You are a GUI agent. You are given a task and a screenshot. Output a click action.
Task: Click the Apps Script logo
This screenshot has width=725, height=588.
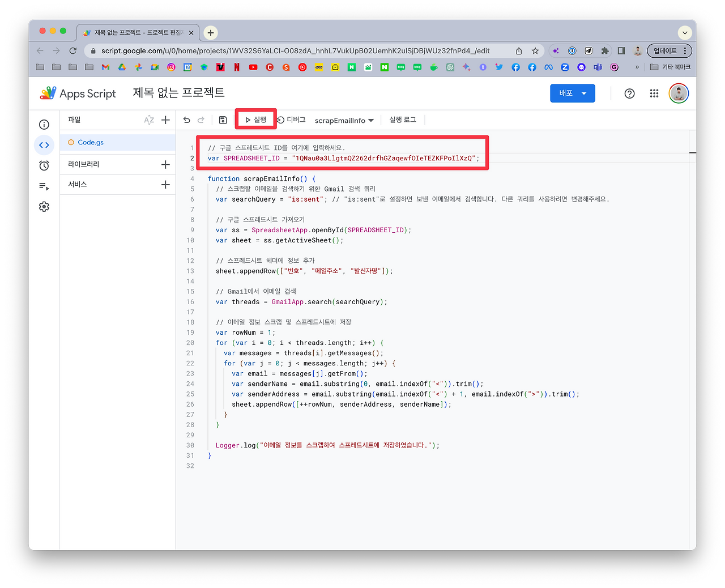pyautogui.click(x=78, y=93)
